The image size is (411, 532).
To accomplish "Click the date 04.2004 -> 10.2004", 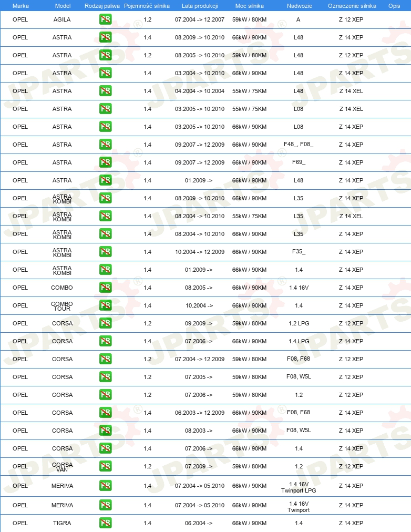I will [200, 91].
